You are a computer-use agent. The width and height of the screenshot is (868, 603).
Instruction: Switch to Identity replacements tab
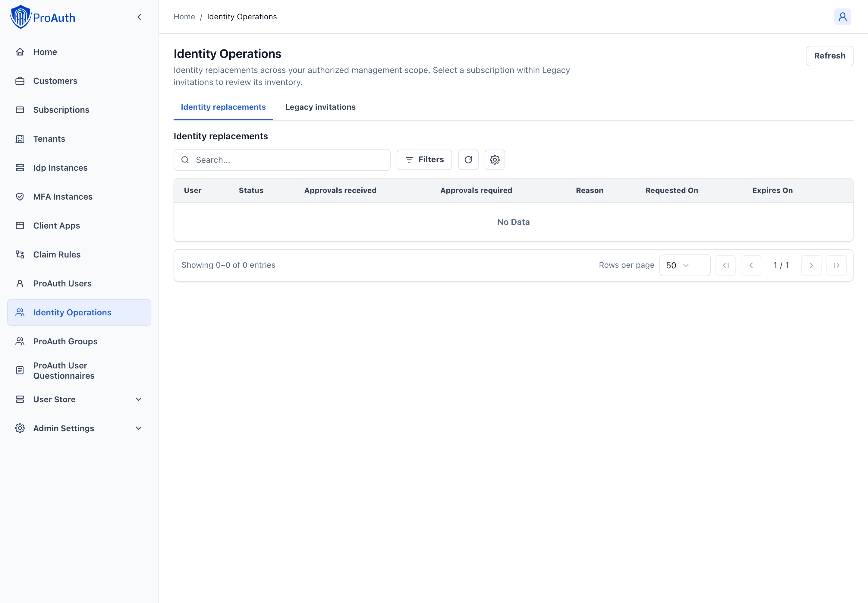[223, 107]
